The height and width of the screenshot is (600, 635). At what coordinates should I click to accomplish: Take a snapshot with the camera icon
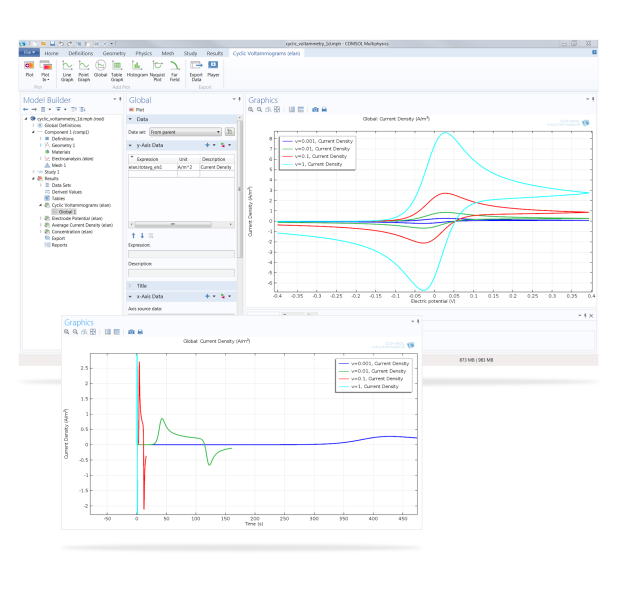pyautogui.click(x=316, y=109)
